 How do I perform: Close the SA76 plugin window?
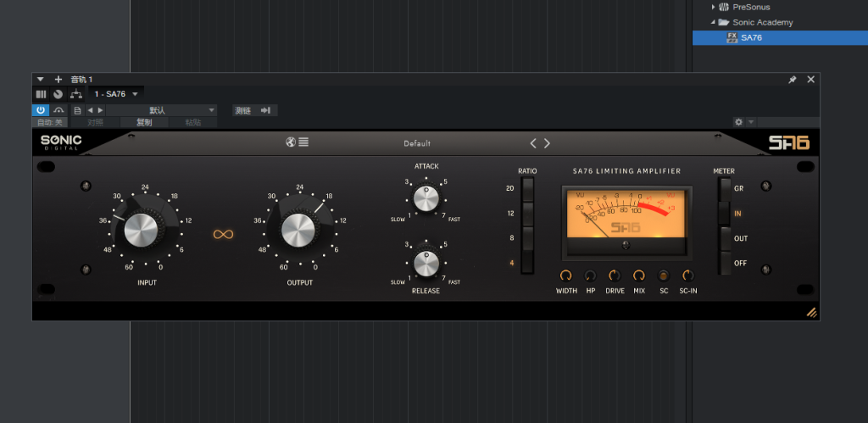(811, 80)
